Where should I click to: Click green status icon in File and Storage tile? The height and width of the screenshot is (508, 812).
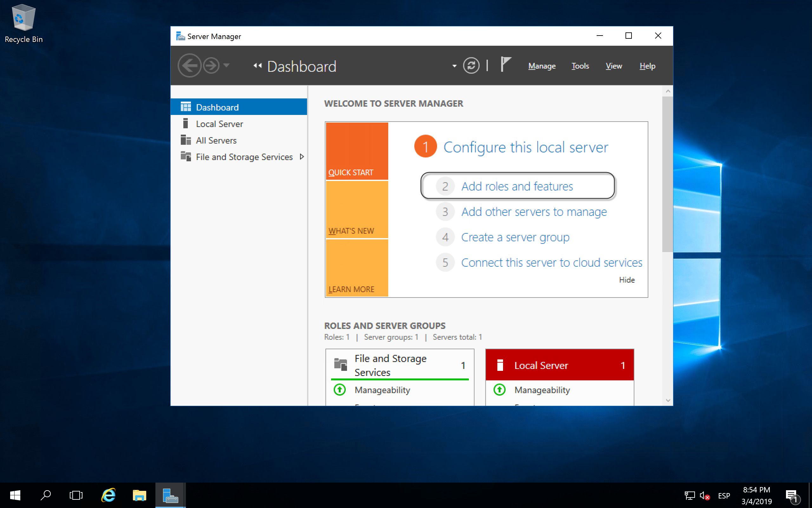pyautogui.click(x=340, y=390)
